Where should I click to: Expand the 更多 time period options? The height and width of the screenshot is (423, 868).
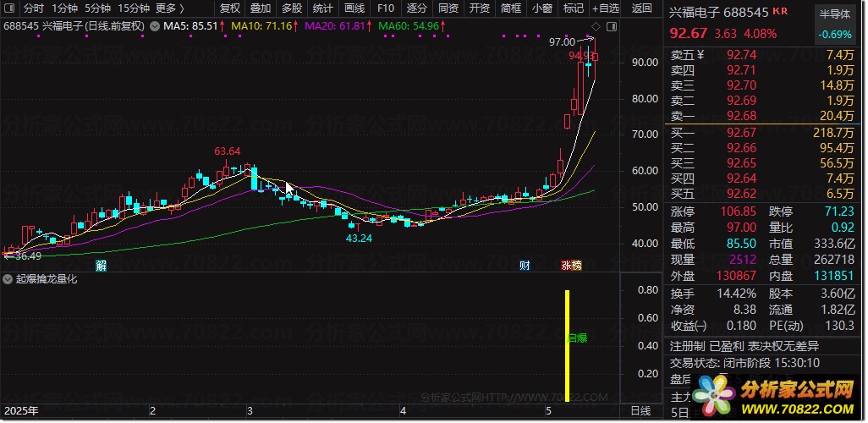(x=170, y=8)
